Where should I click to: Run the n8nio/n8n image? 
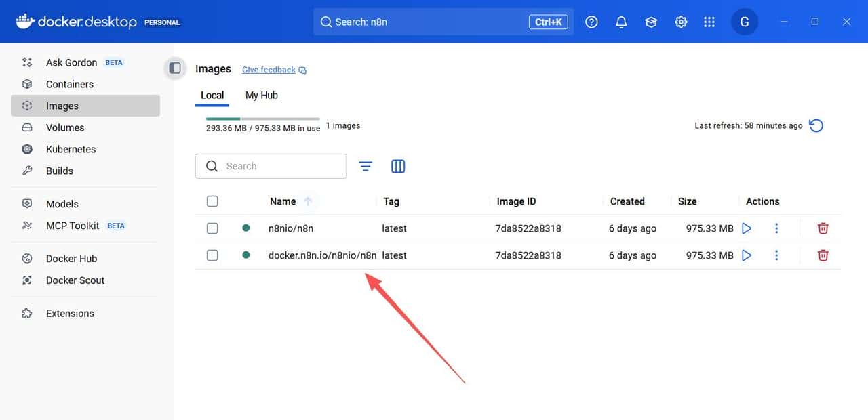(747, 228)
